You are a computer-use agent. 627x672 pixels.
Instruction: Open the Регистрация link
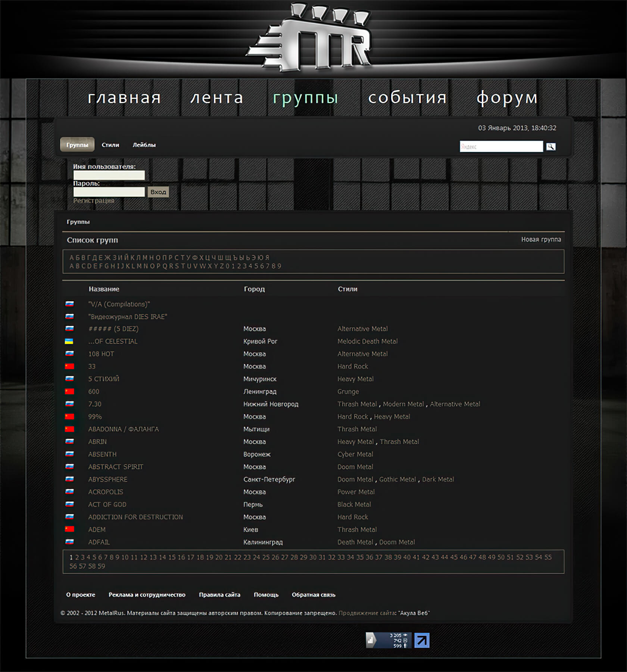click(93, 200)
